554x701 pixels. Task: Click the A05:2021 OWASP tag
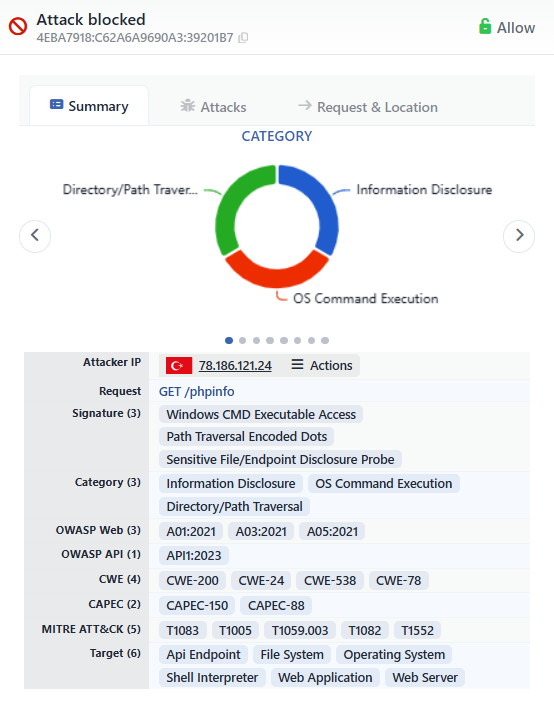(332, 532)
